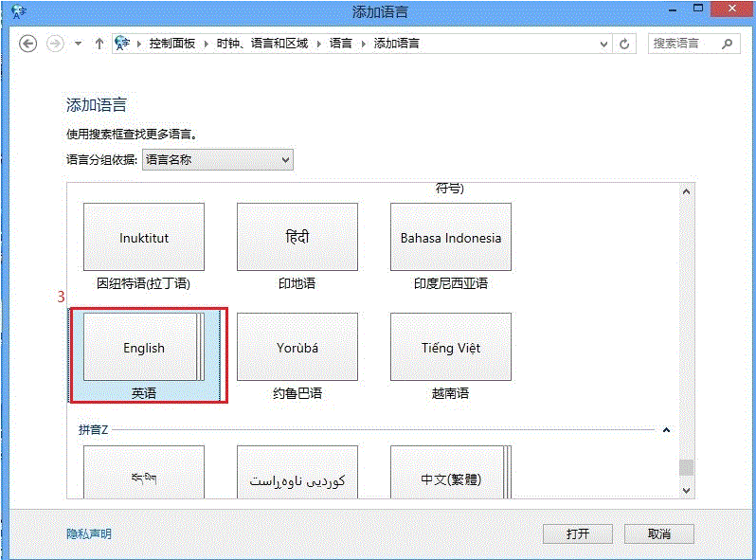Open the 隐私声明 link
Image resolution: width=756 pixels, height=560 pixels.
(89, 534)
